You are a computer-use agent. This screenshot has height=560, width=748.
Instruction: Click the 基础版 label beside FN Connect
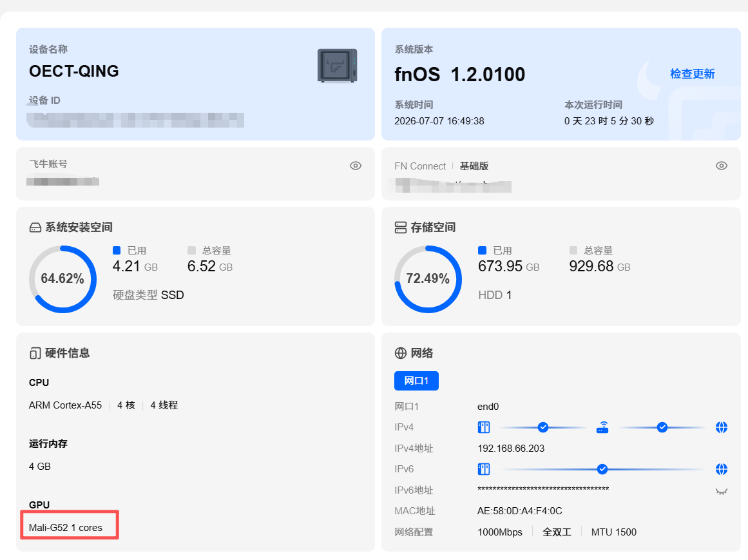[x=474, y=166]
